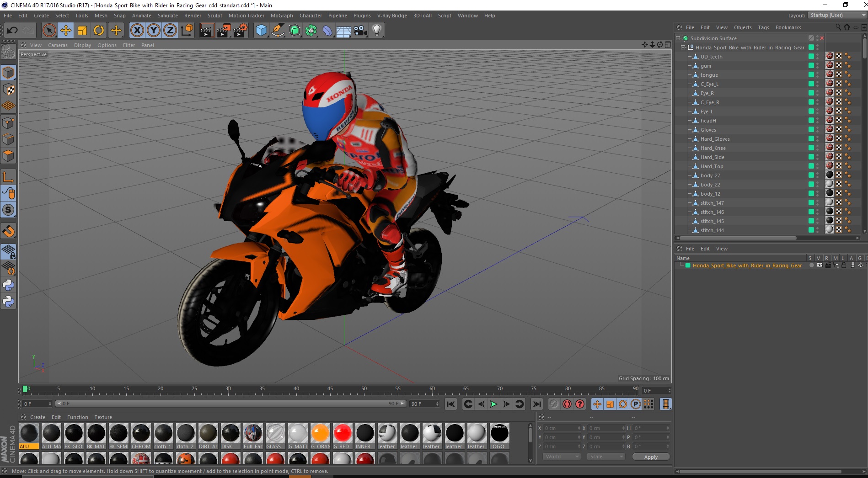
Task: Select the G_ORAN material swatch
Action: coord(320,436)
